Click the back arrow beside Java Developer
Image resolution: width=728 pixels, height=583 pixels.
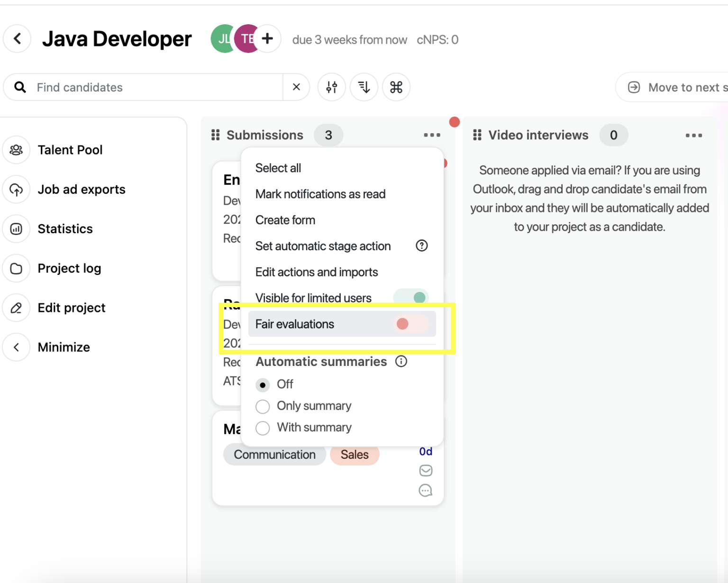point(18,39)
